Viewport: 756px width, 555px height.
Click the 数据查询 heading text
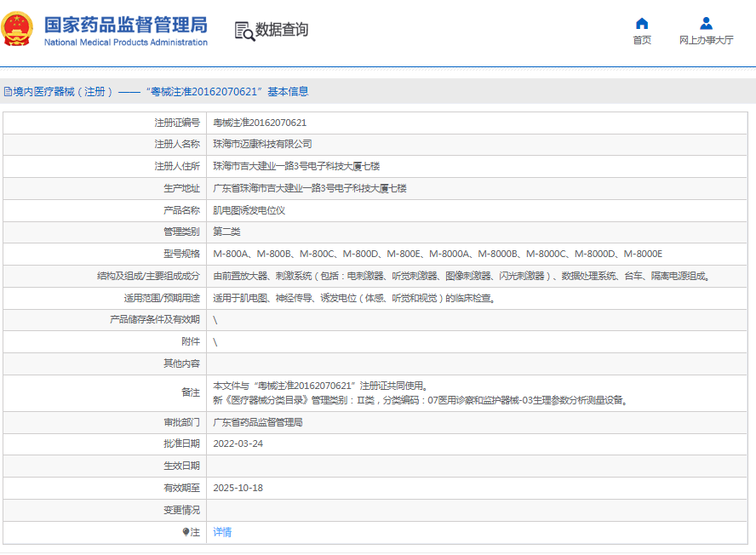click(282, 30)
